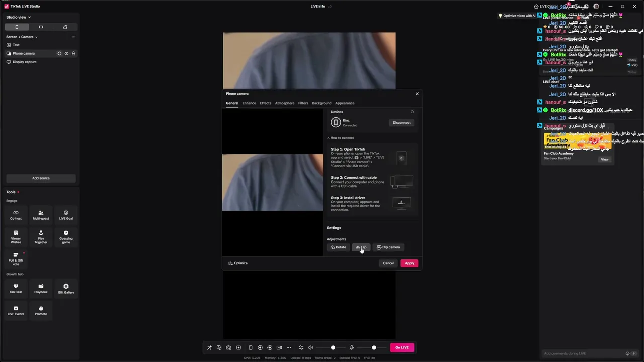This screenshot has width=644, height=362.
Task: Mute the speaker output
Action: pos(310,347)
